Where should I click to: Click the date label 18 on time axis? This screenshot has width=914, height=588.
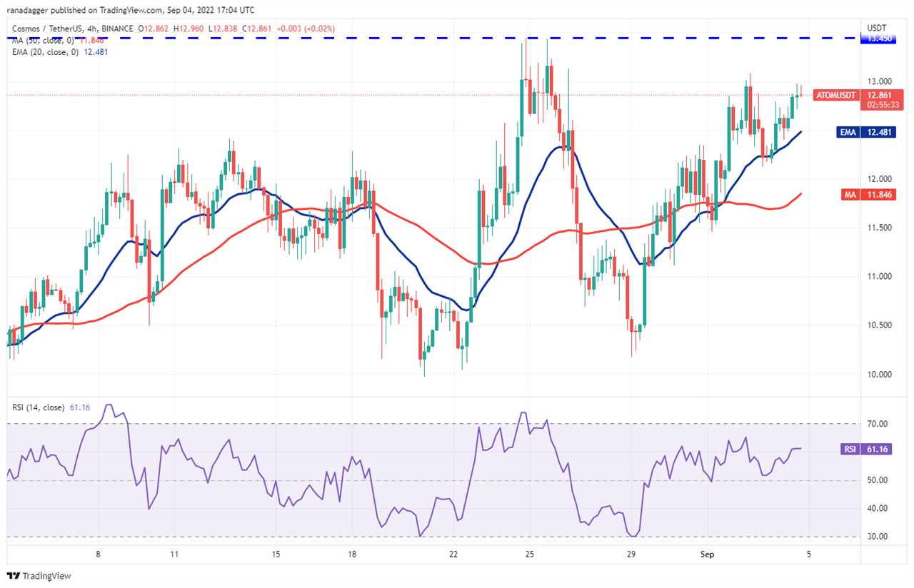pos(352,554)
